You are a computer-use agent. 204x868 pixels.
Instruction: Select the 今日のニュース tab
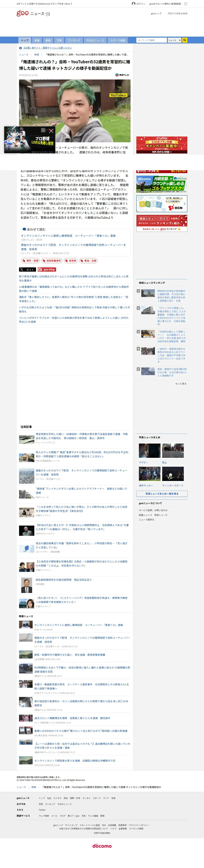click(95, 40)
